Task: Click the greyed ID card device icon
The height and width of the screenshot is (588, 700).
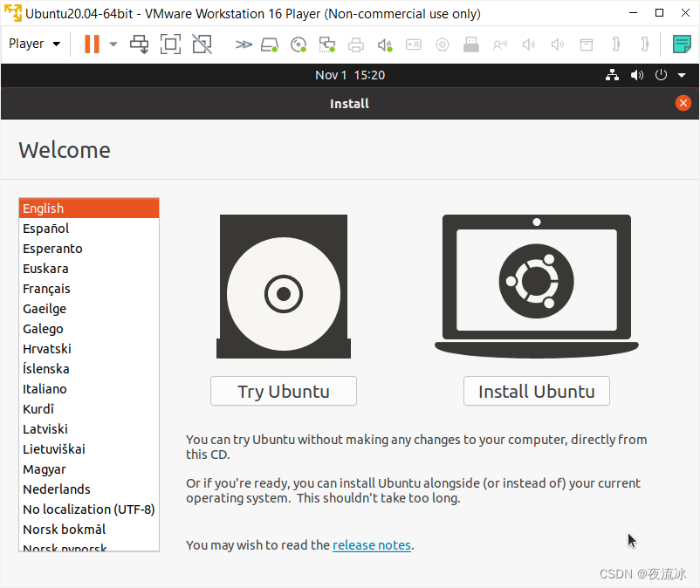Action: coord(414,44)
